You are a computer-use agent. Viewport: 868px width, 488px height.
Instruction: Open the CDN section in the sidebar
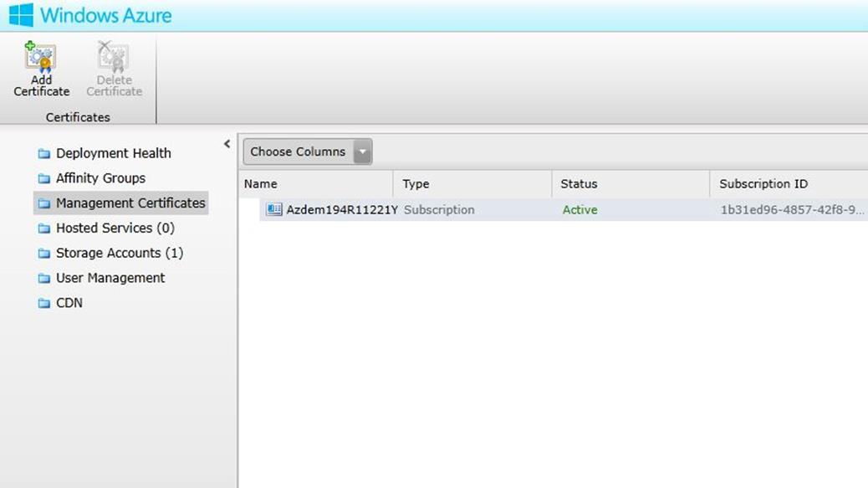[69, 303]
